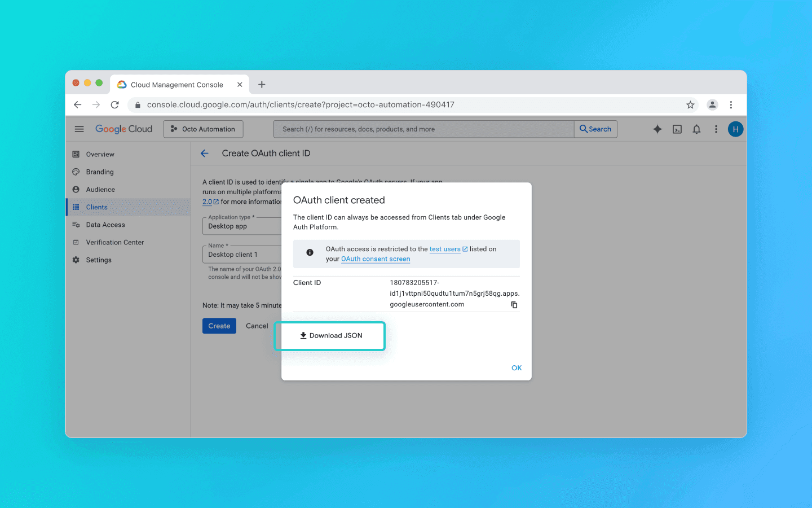
Task: Open the browser profile icon
Action: pos(713,104)
